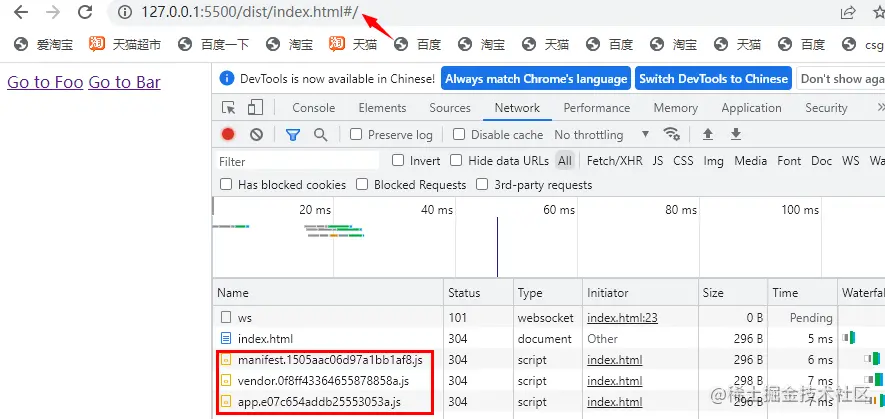The image size is (885, 419).
Task: Click the browser back arrow
Action: coord(21,12)
